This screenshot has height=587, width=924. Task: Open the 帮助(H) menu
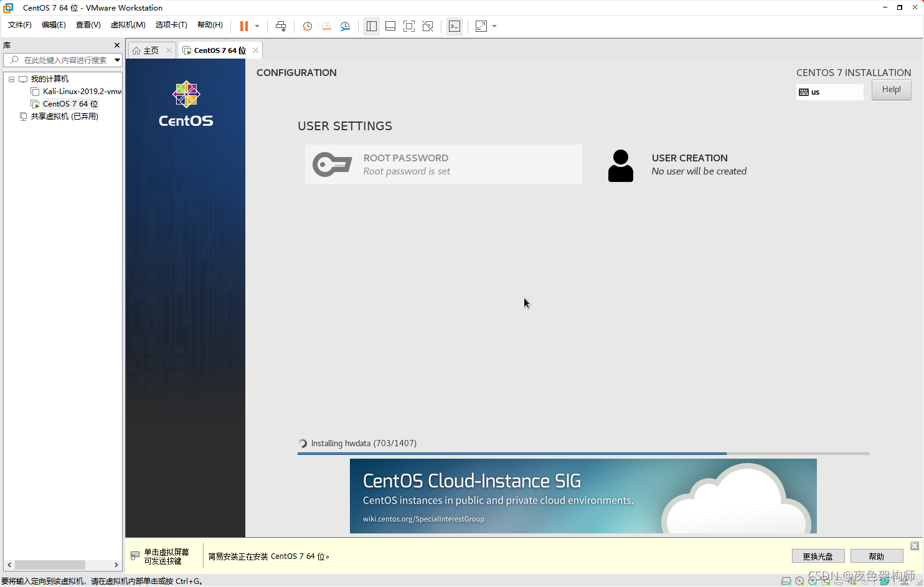pyautogui.click(x=210, y=25)
